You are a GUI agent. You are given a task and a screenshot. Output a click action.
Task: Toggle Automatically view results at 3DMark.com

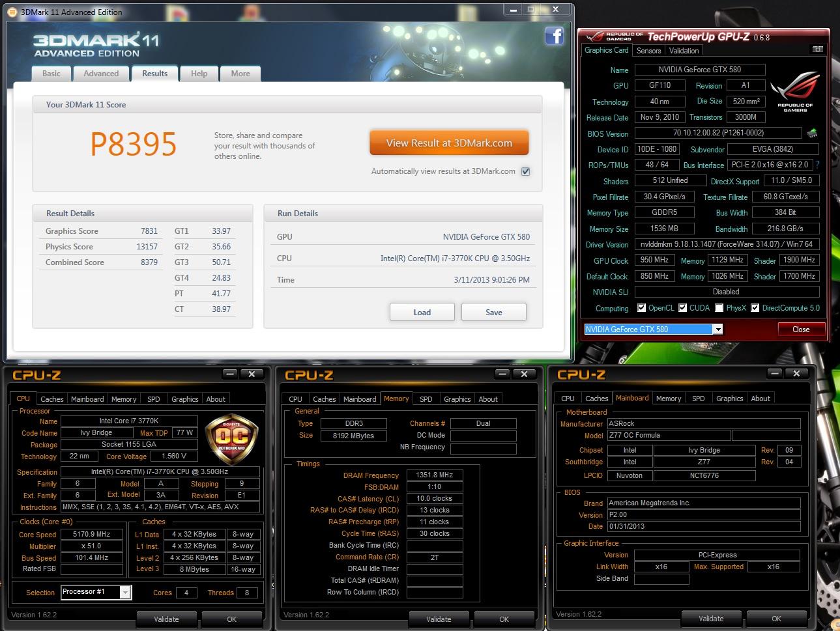525,171
